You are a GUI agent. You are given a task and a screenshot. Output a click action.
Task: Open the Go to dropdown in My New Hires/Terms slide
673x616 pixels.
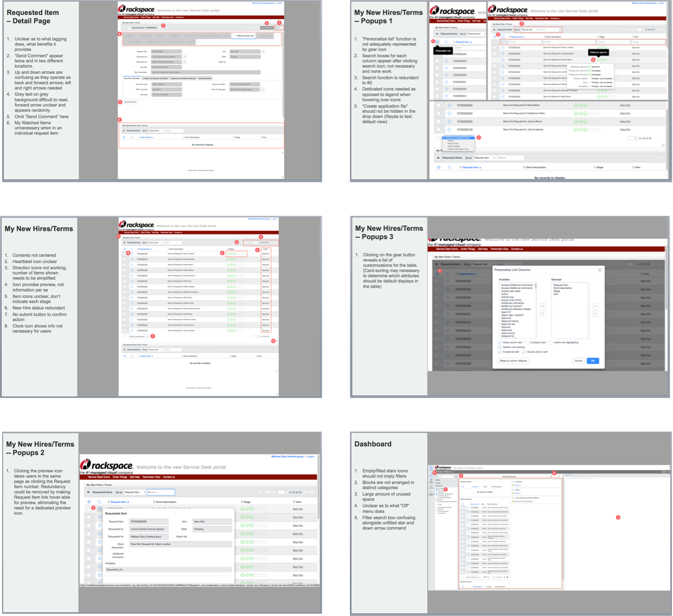click(x=156, y=242)
